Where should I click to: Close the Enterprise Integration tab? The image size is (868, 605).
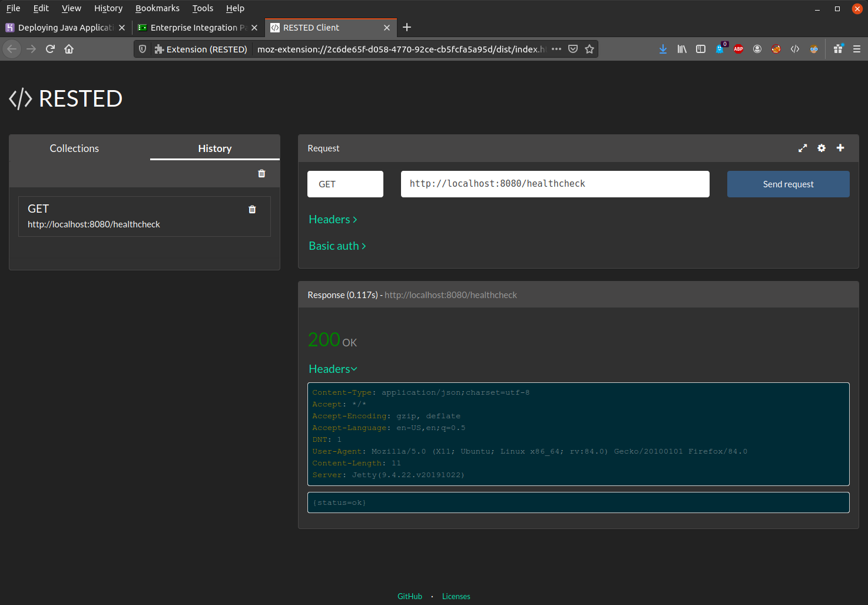(x=254, y=28)
